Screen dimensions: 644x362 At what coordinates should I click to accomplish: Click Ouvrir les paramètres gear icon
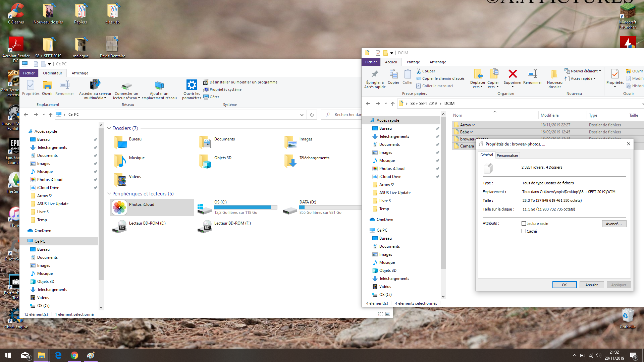tap(192, 85)
